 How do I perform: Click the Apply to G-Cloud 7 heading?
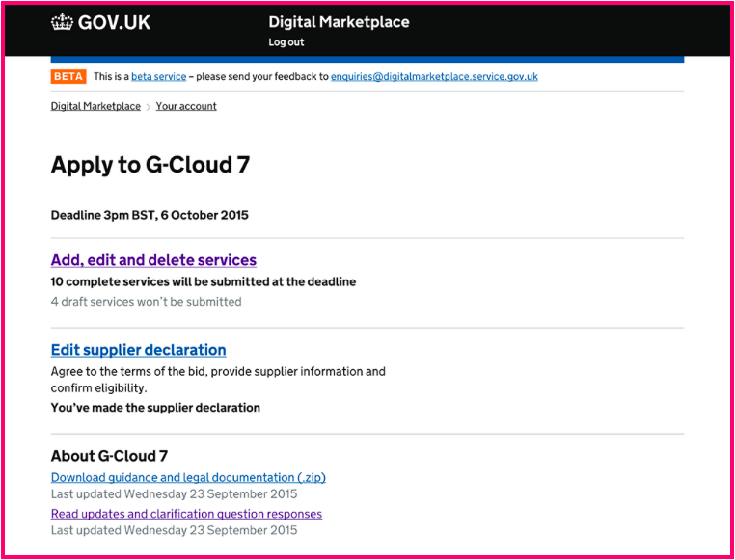pyautogui.click(x=150, y=165)
